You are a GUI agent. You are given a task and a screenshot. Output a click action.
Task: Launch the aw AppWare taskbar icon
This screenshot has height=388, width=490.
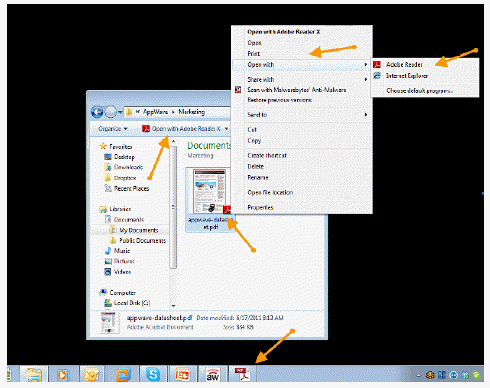pyautogui.click(x=212, y=374)
